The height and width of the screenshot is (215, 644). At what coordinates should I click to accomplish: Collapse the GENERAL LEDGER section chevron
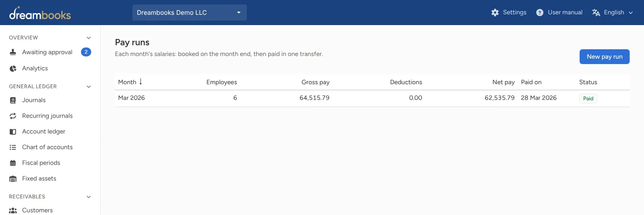tap(89, 86)
